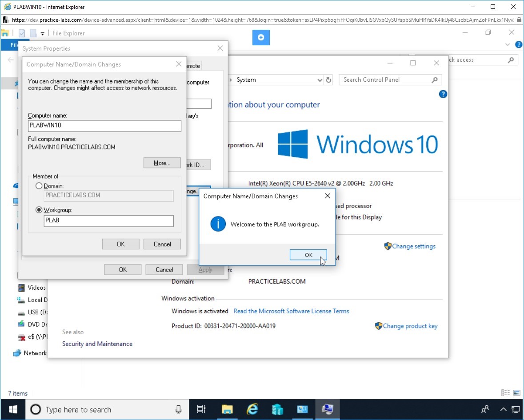Image resolution: width=524 pixels, height=420 pixels.
Task: Click OK in the Welcome to PLAB workgroup dialog
Action: click(308, 255)
